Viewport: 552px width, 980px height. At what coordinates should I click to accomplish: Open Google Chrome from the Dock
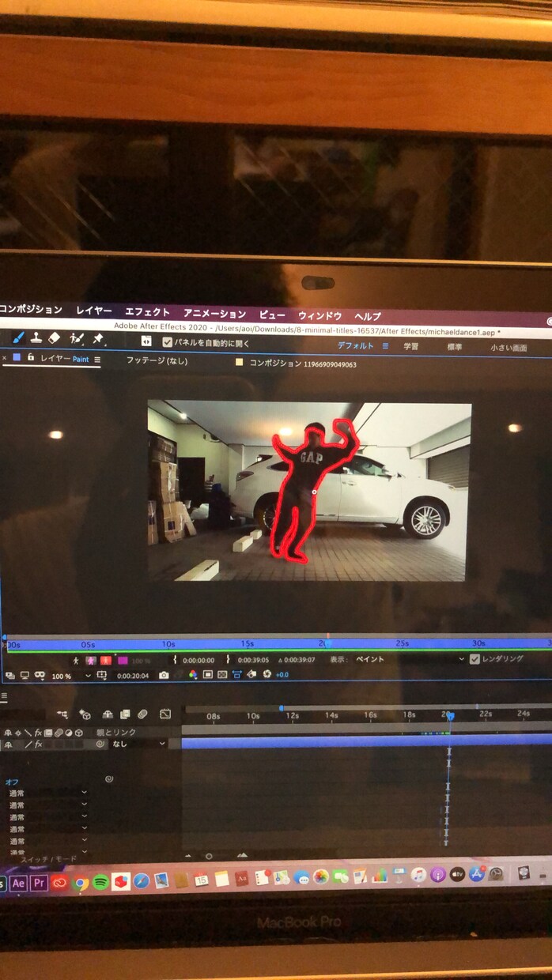(x=80, y=883)
